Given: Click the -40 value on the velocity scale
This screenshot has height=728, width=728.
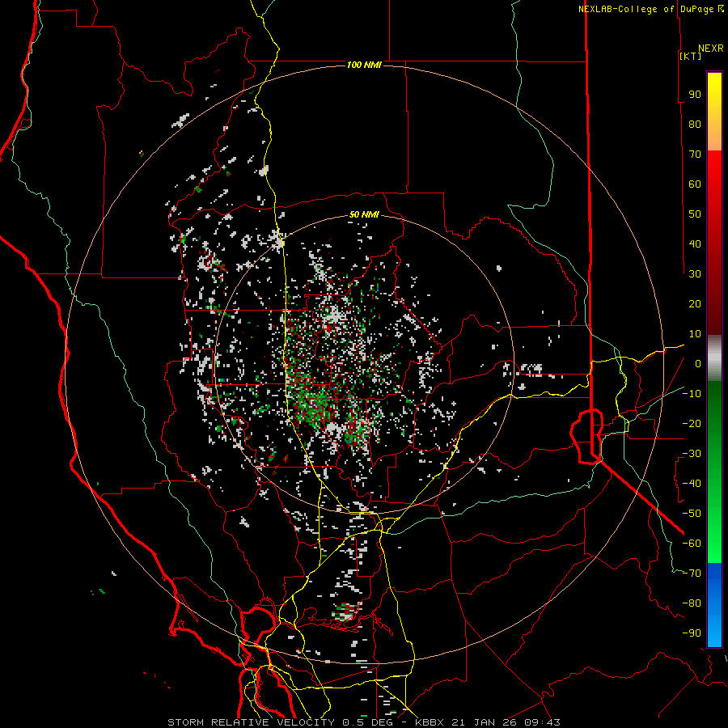Looking at the screenshot, I should 692,484.
